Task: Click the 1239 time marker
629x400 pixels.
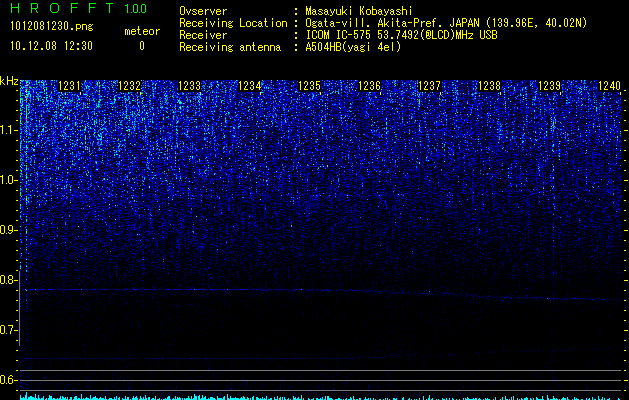Action: point(549,85)
